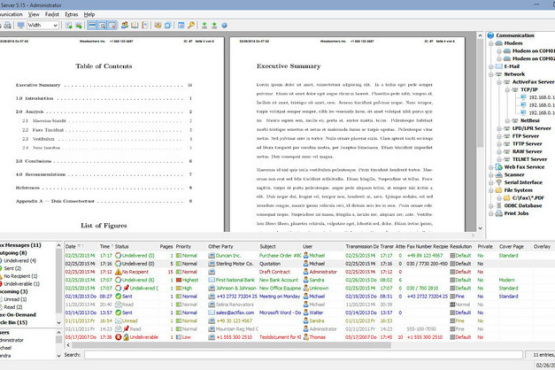Click the Print Jobs printer icon
This screenshot has width=555, height=370.
point(499,214)
